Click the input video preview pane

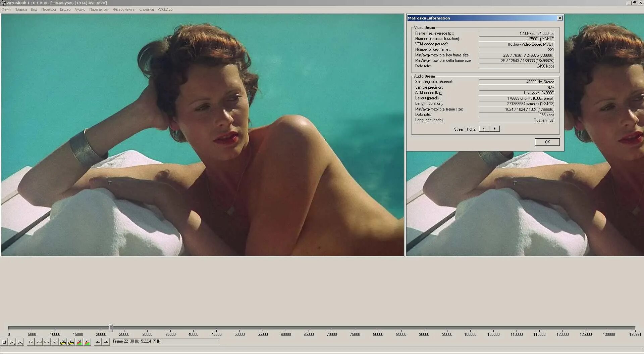pyautogui.click(x=202, y=135)
